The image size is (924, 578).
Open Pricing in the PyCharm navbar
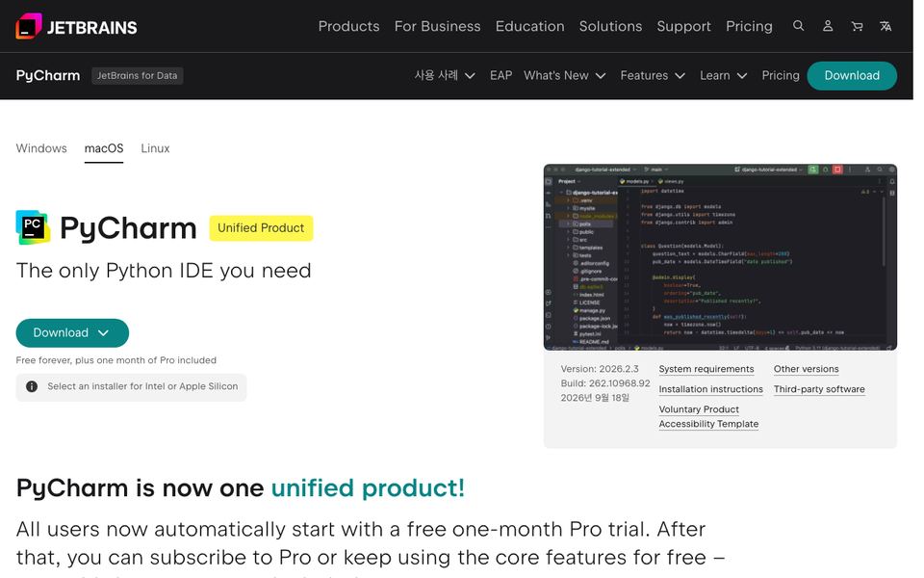[x=781, y=75]
